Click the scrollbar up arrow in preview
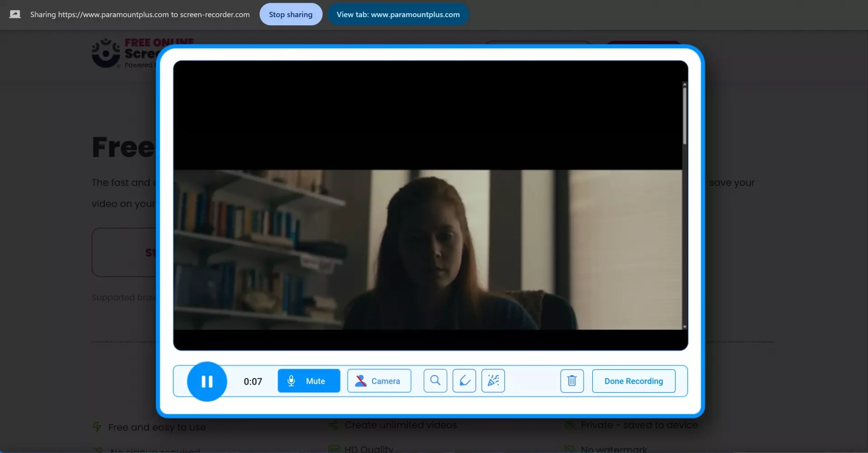This screenshot has height=453, width=868. pos(684,85)
